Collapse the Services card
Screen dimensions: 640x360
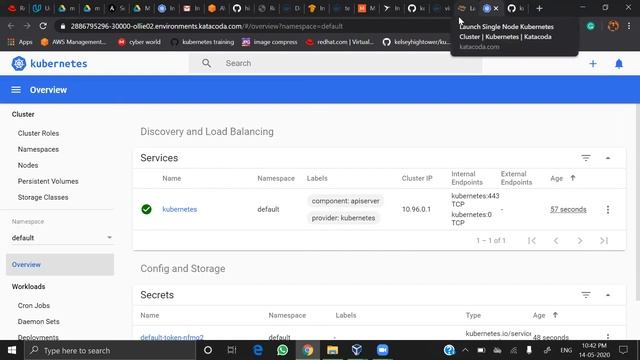click(608, 158)
